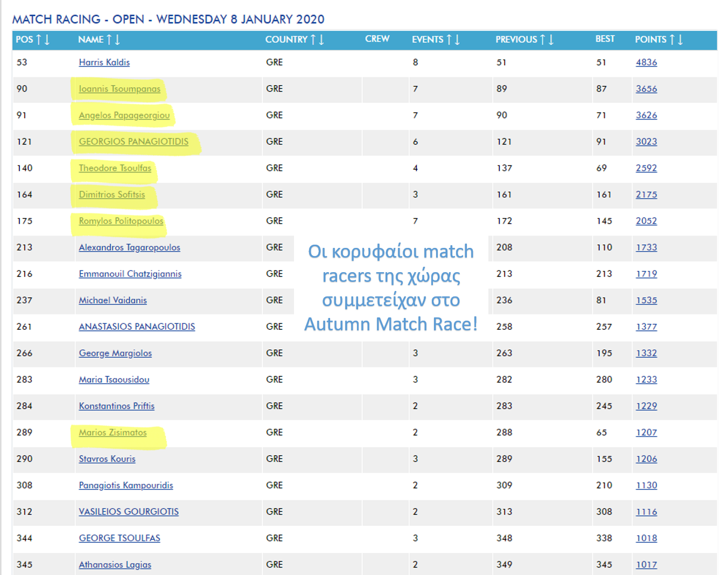
Task: Click points value 2052 for Romylos Politopoulos
Action: coord(646,221)
